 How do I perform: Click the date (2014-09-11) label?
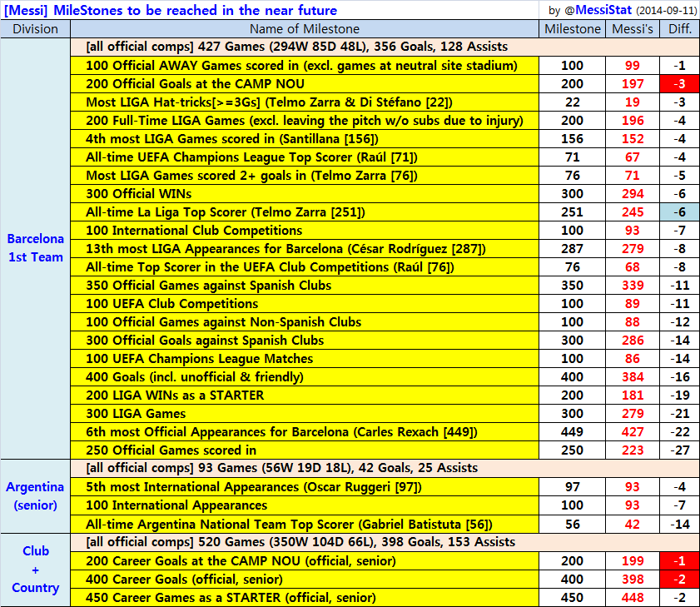[667, 10]
